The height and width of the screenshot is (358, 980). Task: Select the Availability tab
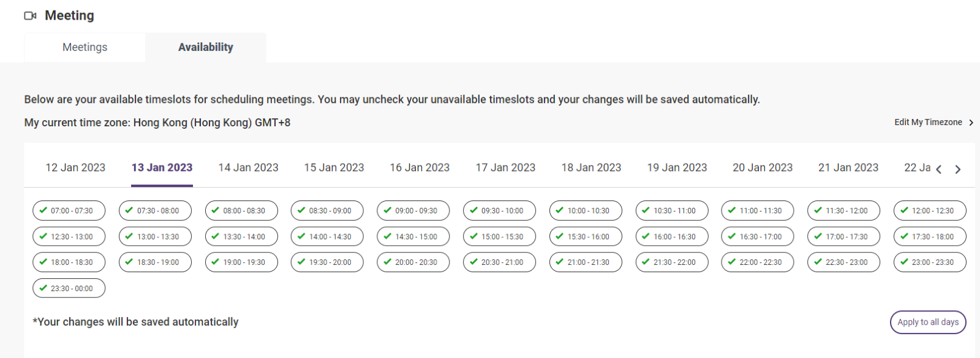point(206,47)
